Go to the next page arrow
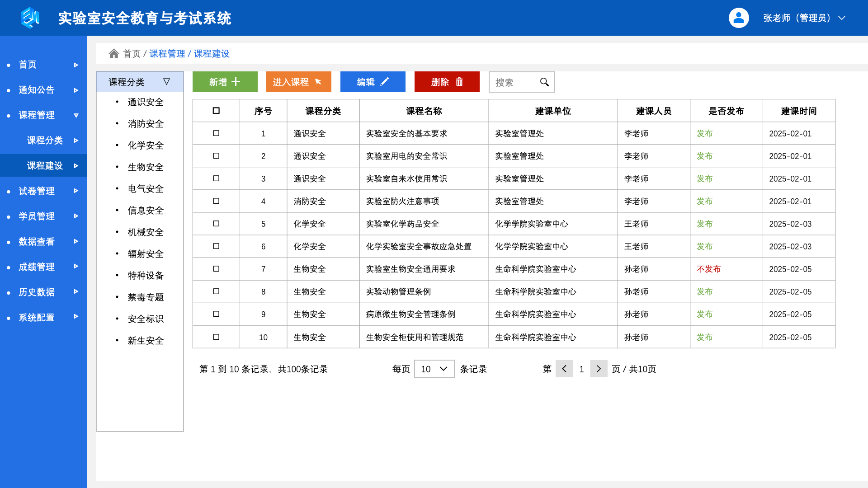 599,369
